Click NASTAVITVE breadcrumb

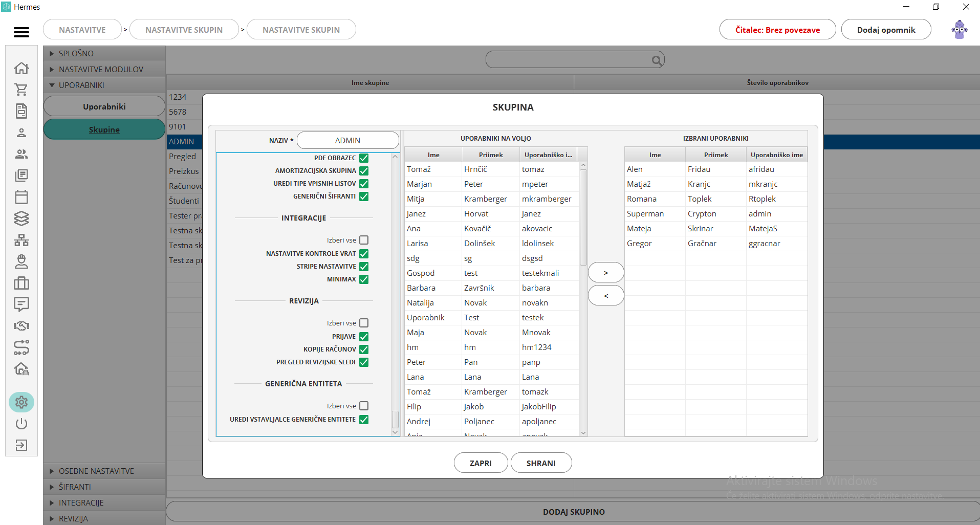click(x=82, y=30)
